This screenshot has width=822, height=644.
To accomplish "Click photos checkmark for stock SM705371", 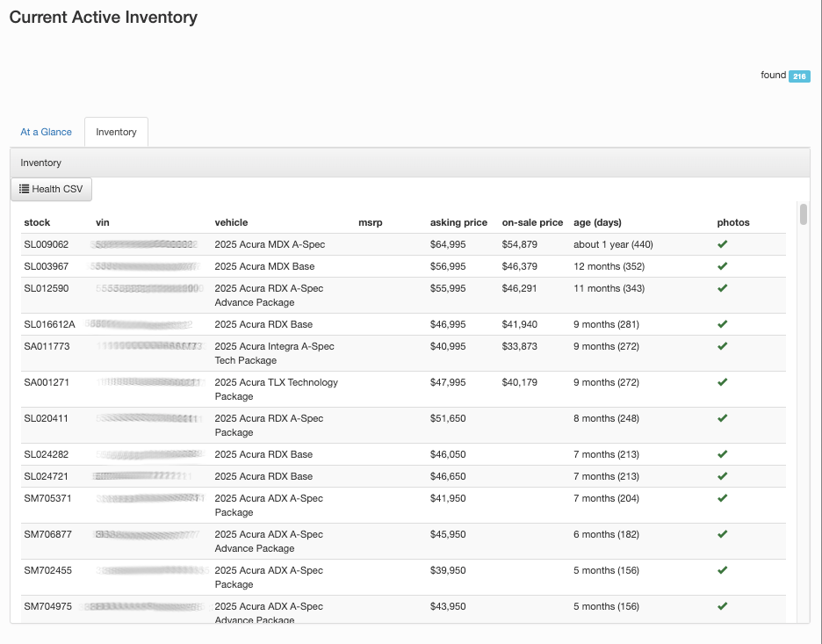I will tap(723, 498).
